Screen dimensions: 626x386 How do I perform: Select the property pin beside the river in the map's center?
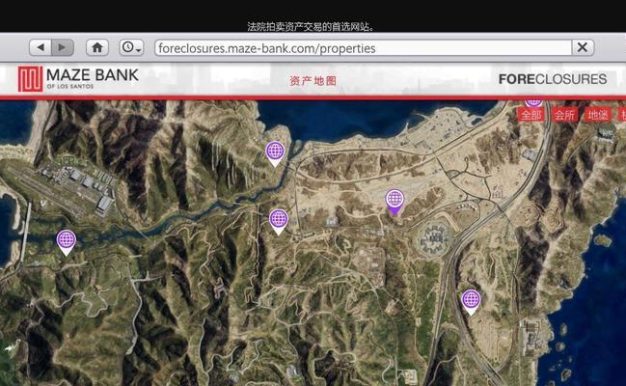click(279, 222)
